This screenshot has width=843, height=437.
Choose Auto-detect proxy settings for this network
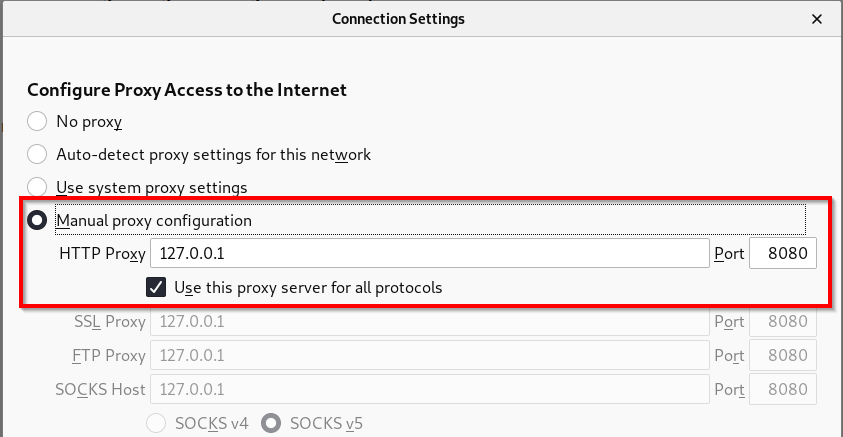(37, 154)
